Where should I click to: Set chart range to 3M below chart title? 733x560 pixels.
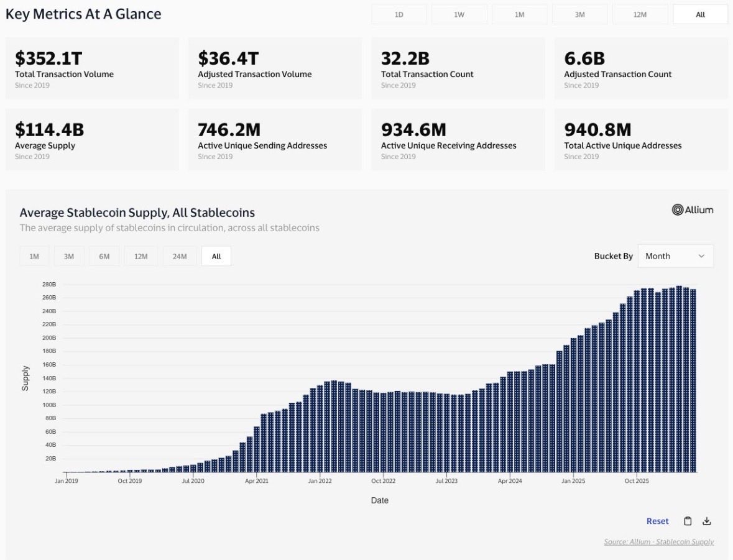point(69,256)
